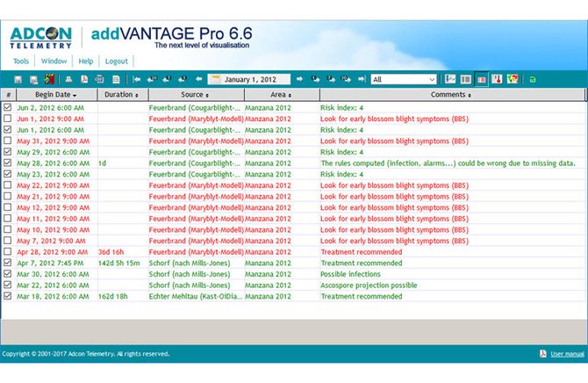This screenshot has width=588, height=383.
Task: Select comment about rules computed missing data
Action: tap(448, 163)
